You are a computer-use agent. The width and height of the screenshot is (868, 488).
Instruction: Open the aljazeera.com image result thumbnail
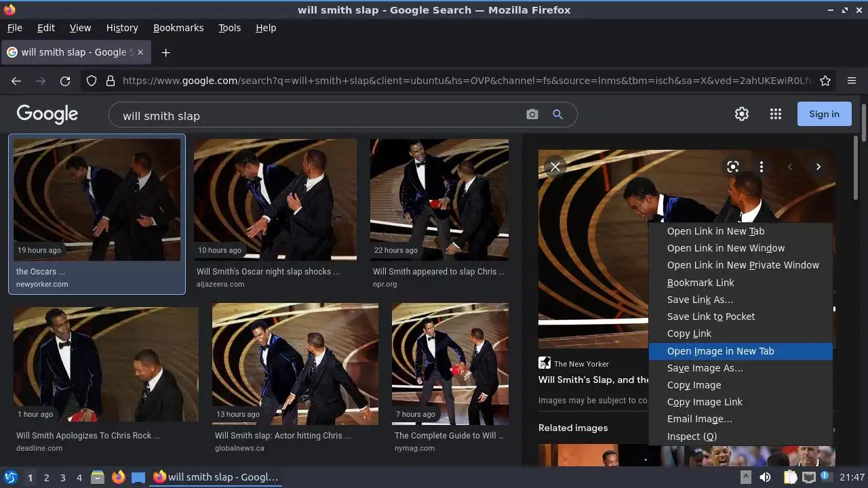[275, 200]
